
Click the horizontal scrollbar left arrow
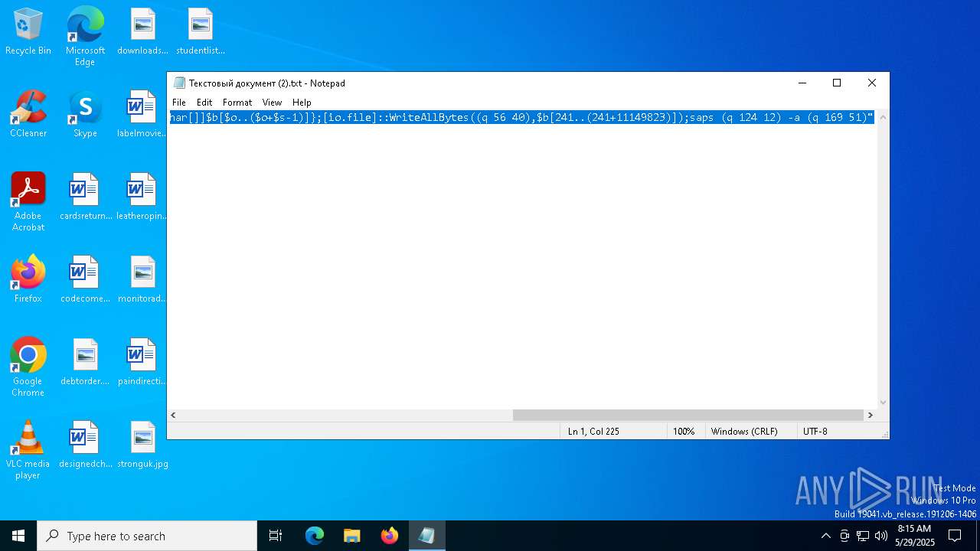point(173,415)
